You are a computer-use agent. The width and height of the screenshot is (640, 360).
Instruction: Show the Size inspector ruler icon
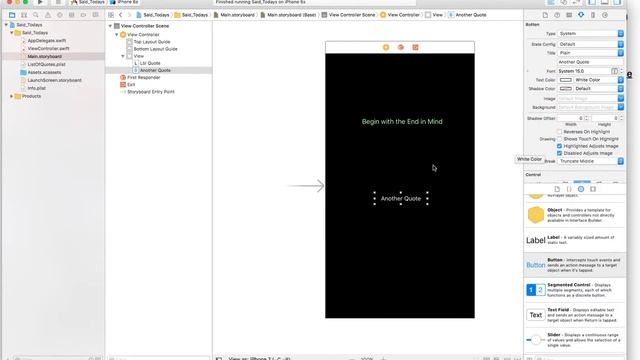coord(593,15)
